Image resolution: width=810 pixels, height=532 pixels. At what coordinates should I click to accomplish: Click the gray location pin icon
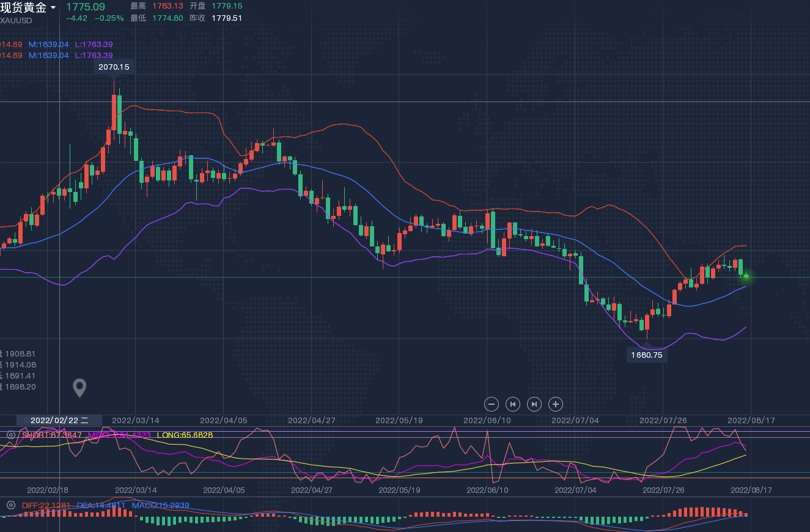tap(79, 388)
